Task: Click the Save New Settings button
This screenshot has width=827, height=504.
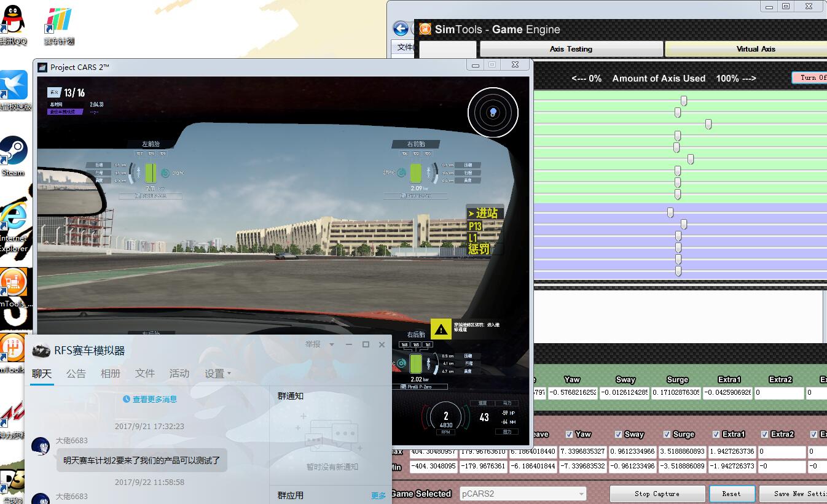Action: [x=793, y=494]
